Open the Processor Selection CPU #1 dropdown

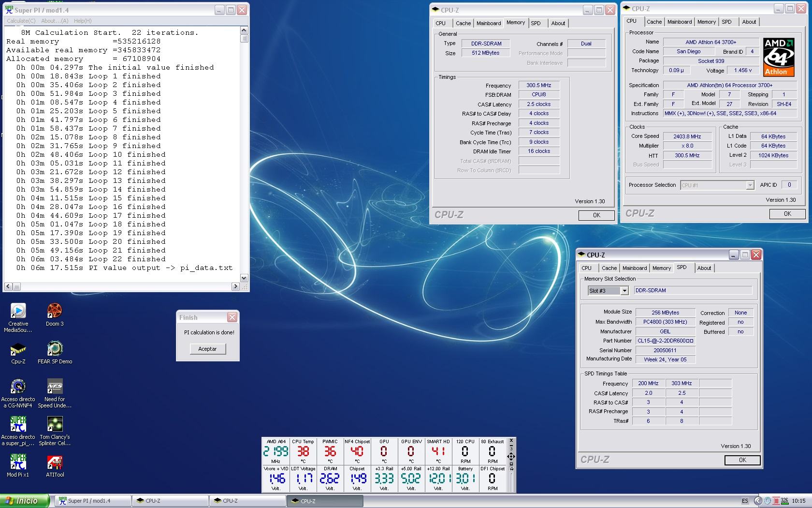pyautogui.click(x=750, y=185)
